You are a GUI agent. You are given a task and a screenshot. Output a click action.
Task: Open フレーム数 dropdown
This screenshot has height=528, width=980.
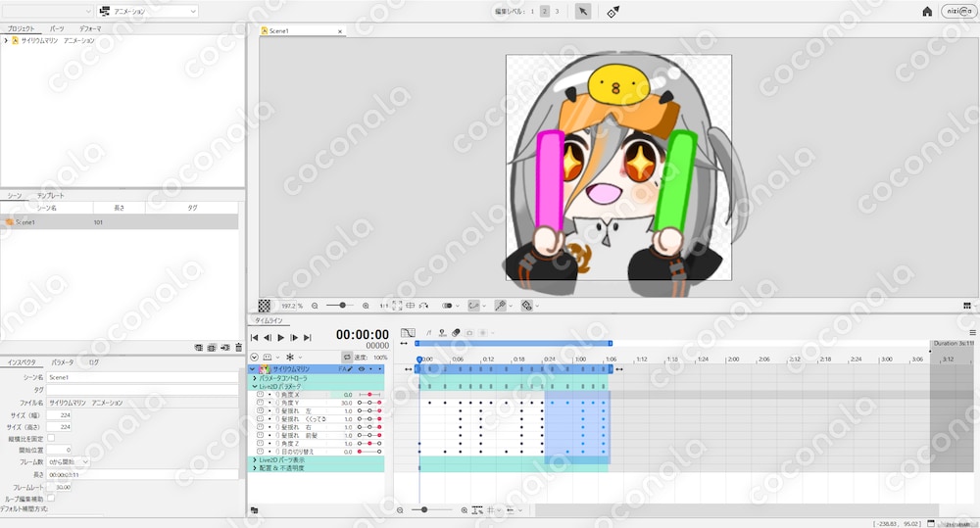(69, 461)
